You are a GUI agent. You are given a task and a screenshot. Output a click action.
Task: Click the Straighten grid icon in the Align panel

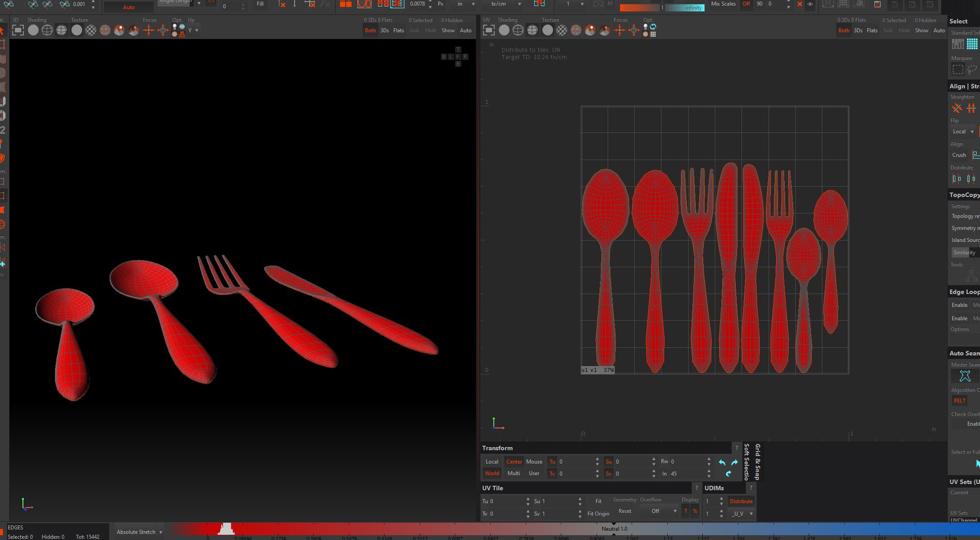pos(971,108)
